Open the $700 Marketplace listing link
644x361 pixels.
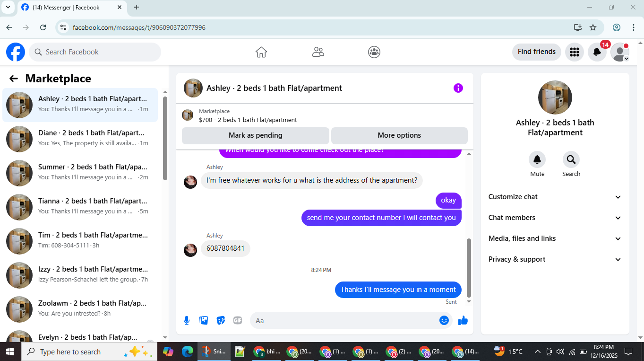pyautogui.click(x=248, y=120)
